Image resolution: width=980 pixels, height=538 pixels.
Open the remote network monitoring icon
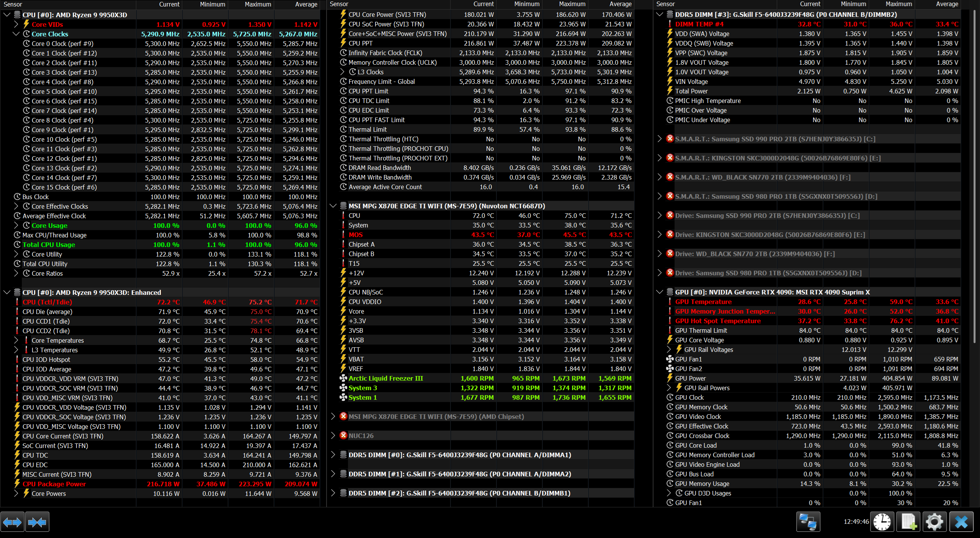[x=808, y=522]
